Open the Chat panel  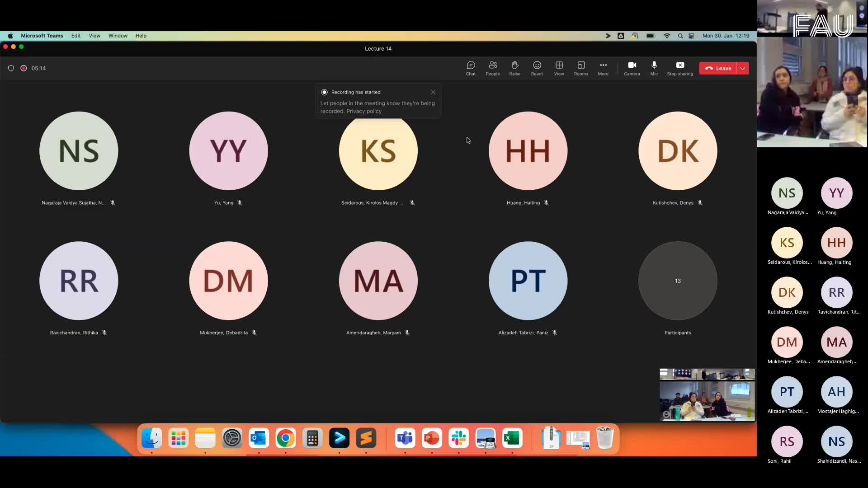470,68
